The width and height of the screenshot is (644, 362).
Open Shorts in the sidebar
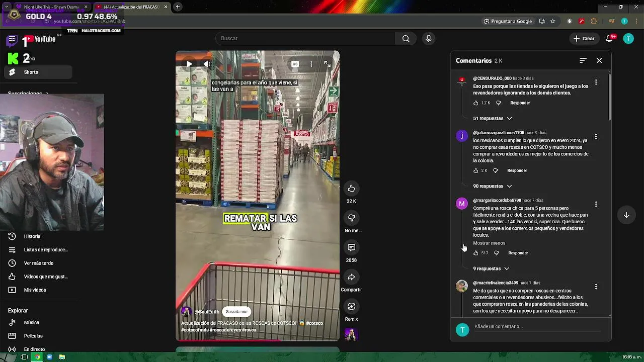38,72
